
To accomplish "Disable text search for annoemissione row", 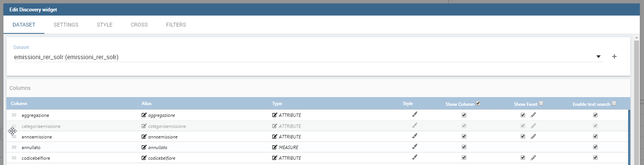I will coord(595,136).
